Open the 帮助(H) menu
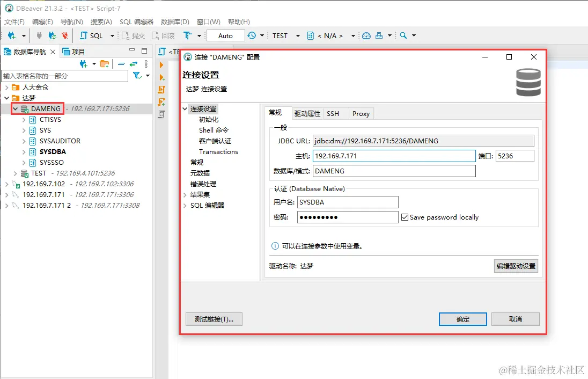The height and width of the screenshot is (379, 588). 239,22
